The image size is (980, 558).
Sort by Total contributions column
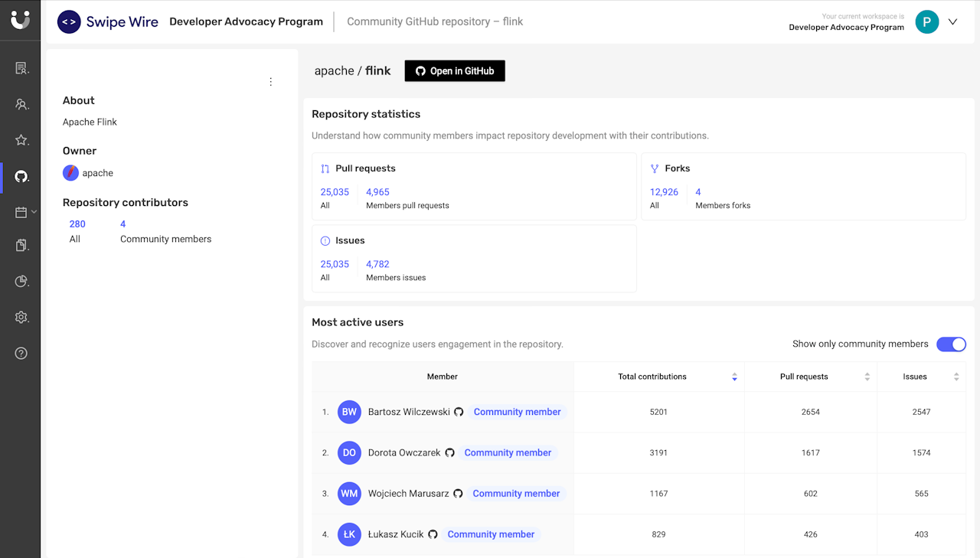pos(734,377)
